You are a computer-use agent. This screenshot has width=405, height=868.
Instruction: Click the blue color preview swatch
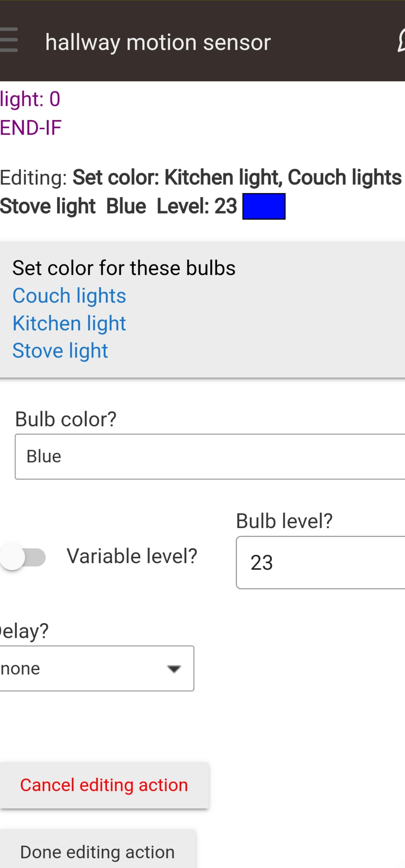(x=264, y=207)
